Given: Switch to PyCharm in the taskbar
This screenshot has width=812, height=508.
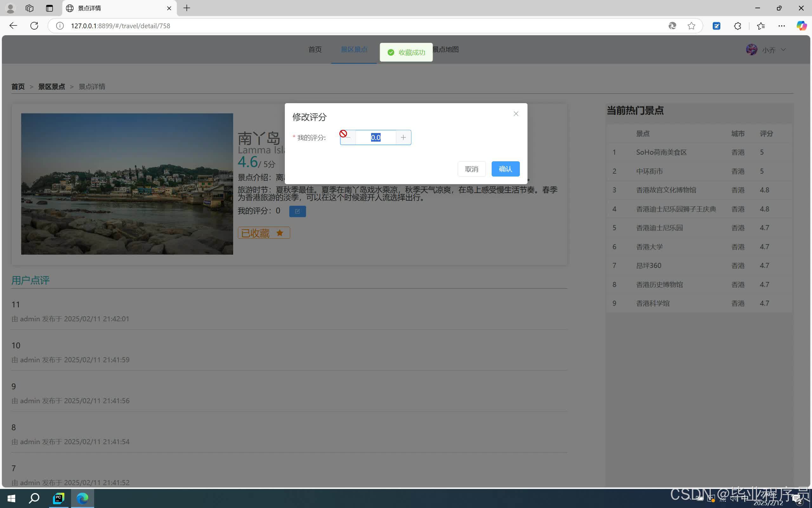Looking at the screenshot, I should click(x=58, y=498).
